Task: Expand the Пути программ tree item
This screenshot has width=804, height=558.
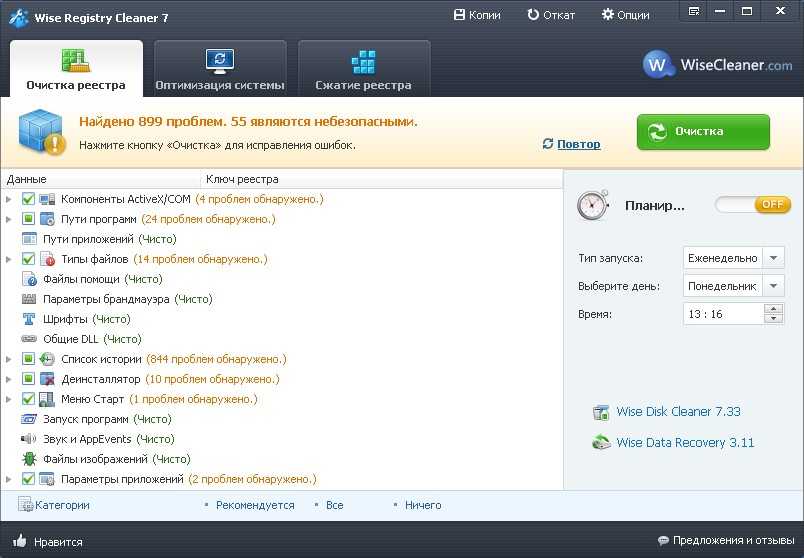Action: coord(9,219)
